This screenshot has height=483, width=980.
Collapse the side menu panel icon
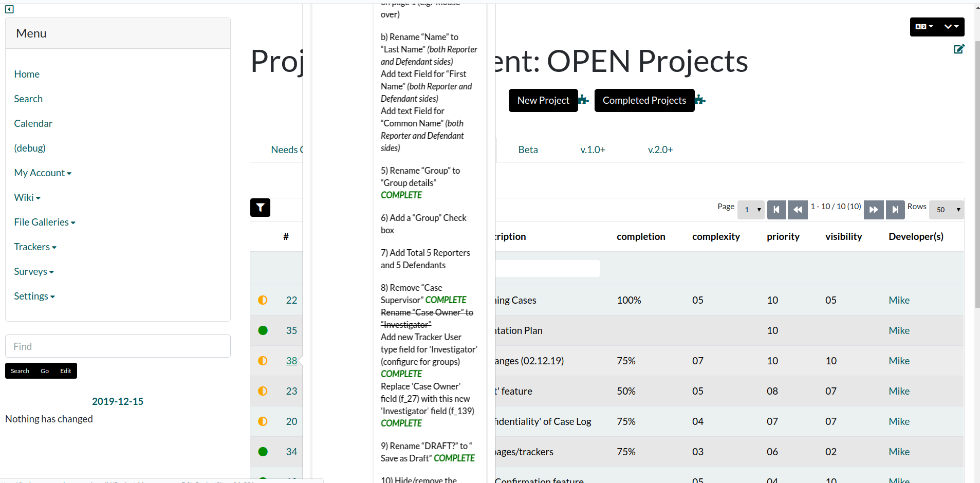click(9, 9)
